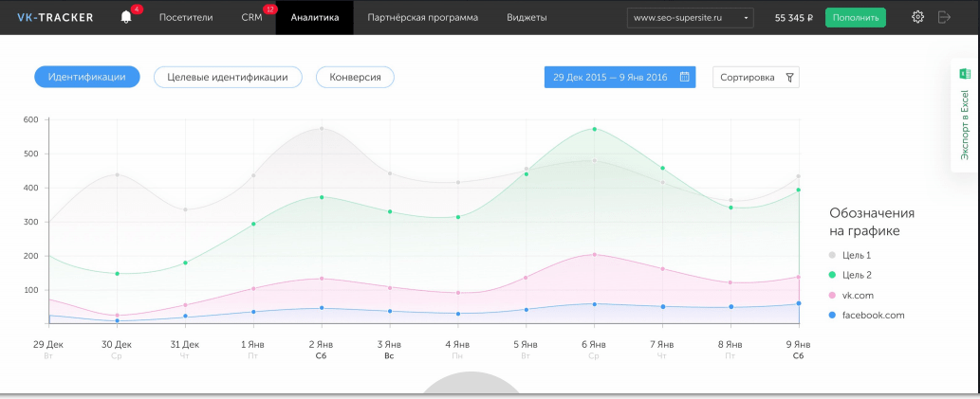Open the settings gear icon
This screenshot has height=399, width=980.
coord(917,17)
